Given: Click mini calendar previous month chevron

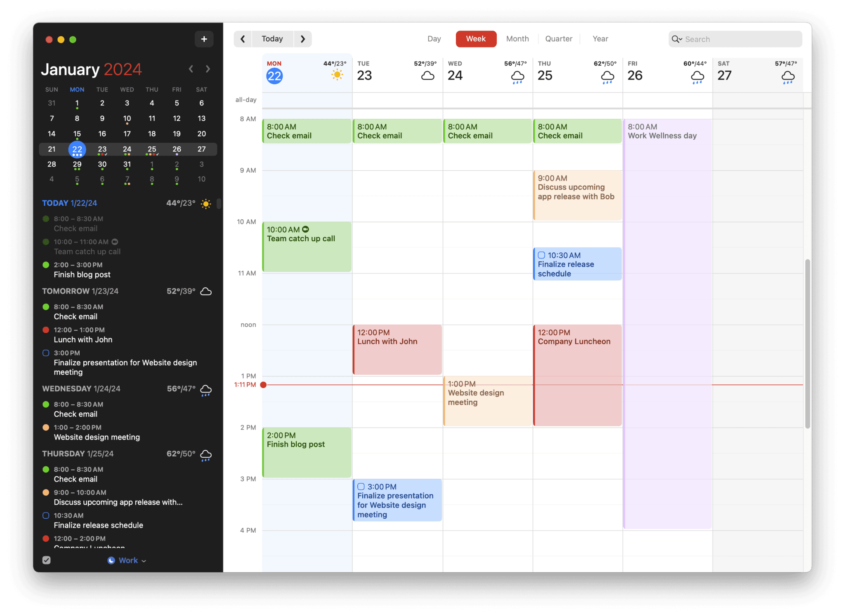Looking at the screenshot, I should [191, 69].
